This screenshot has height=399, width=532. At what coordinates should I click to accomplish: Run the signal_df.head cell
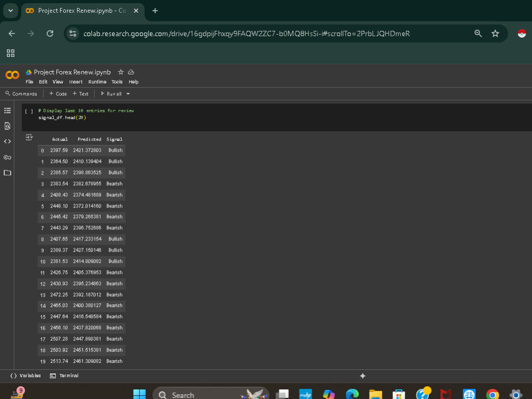(29, 111)
